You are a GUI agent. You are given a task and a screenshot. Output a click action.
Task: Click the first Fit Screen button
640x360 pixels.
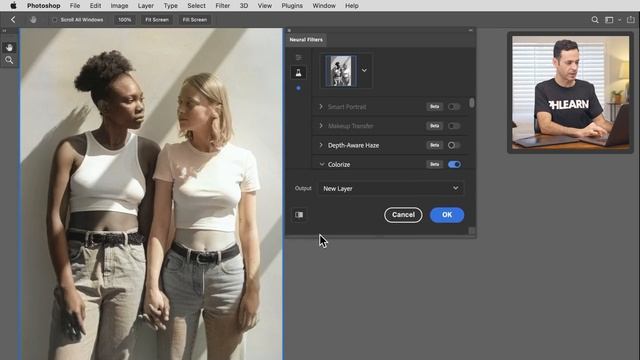157,20
